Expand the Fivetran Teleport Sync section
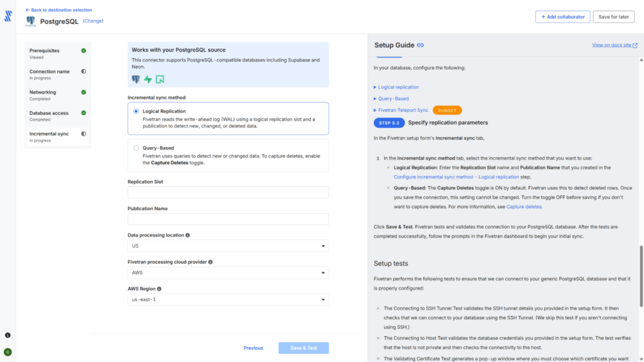 pos(401,110)
